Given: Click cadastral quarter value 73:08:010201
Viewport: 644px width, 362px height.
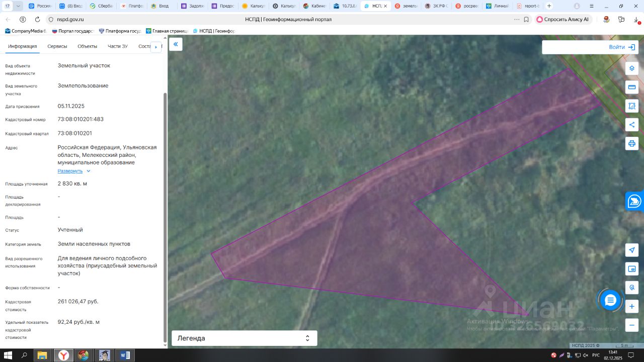Looking at the screenshot, I should tap(74, 133).
